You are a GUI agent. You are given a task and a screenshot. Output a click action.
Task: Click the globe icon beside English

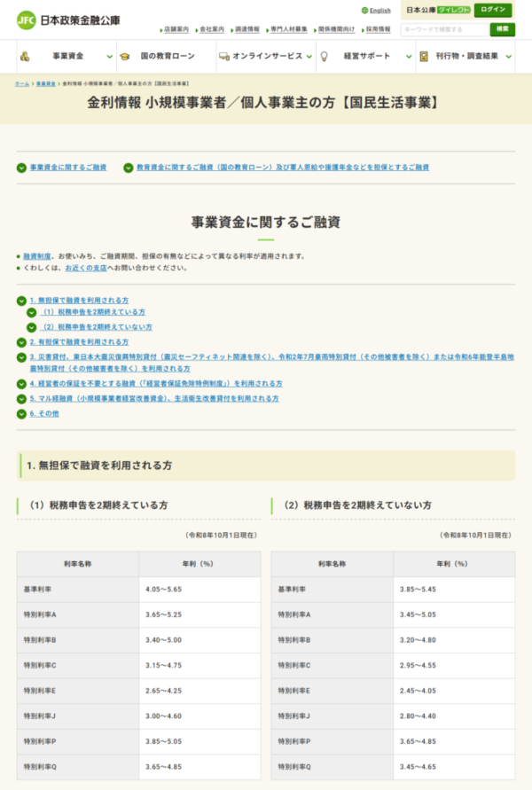364,11
